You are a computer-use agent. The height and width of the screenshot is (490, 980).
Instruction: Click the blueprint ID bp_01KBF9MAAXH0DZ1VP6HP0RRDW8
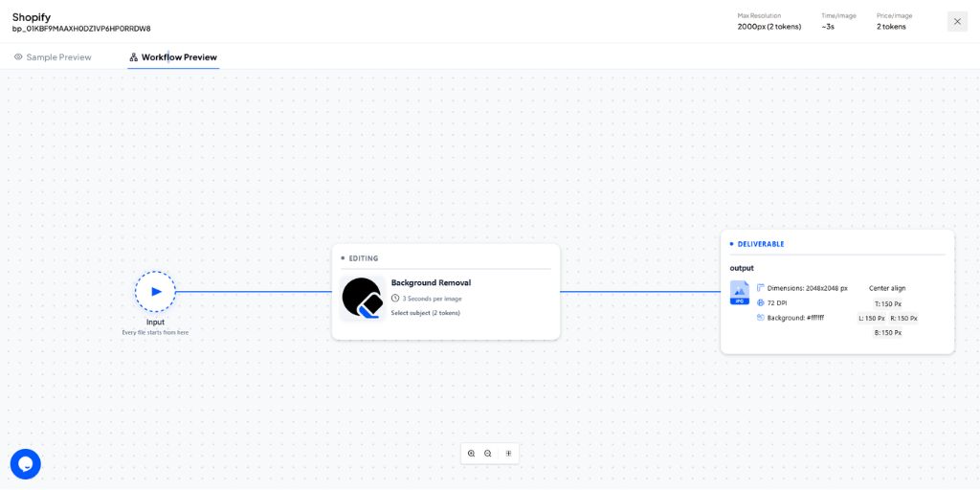(x=81, y=29)
